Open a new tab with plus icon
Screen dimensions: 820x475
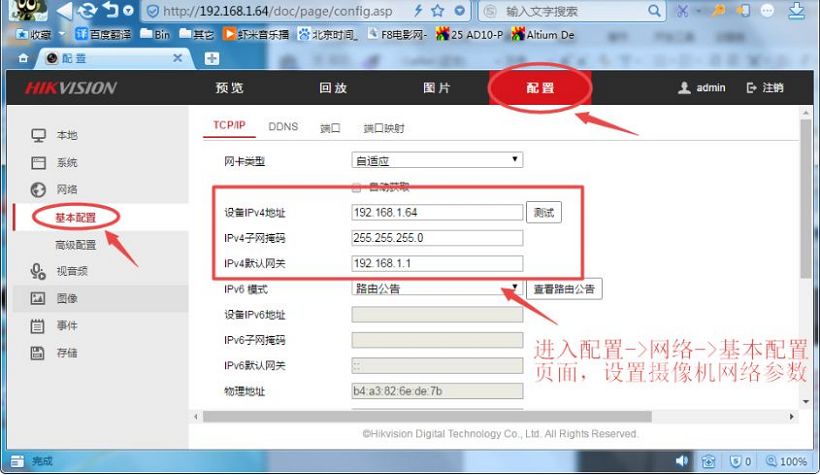[x=212, y=58]
